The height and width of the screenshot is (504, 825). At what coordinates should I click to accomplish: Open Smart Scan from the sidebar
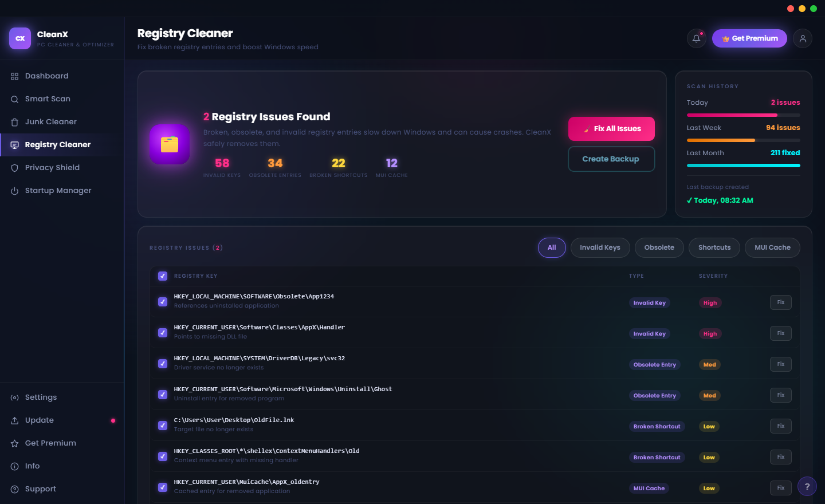pos(62,99)
